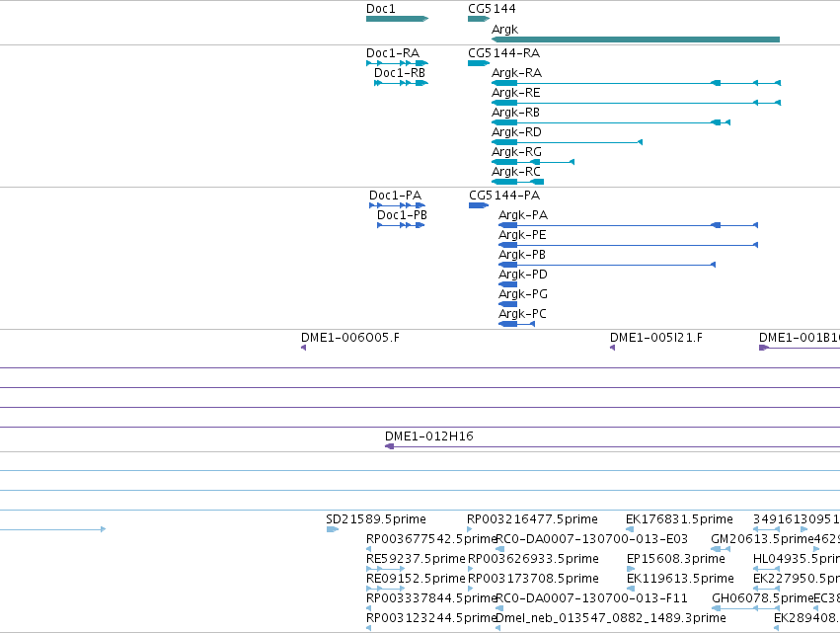Click the Argk-PC protein feature
840x633 pixels.
pyautogui.click(x=516, y=324)
